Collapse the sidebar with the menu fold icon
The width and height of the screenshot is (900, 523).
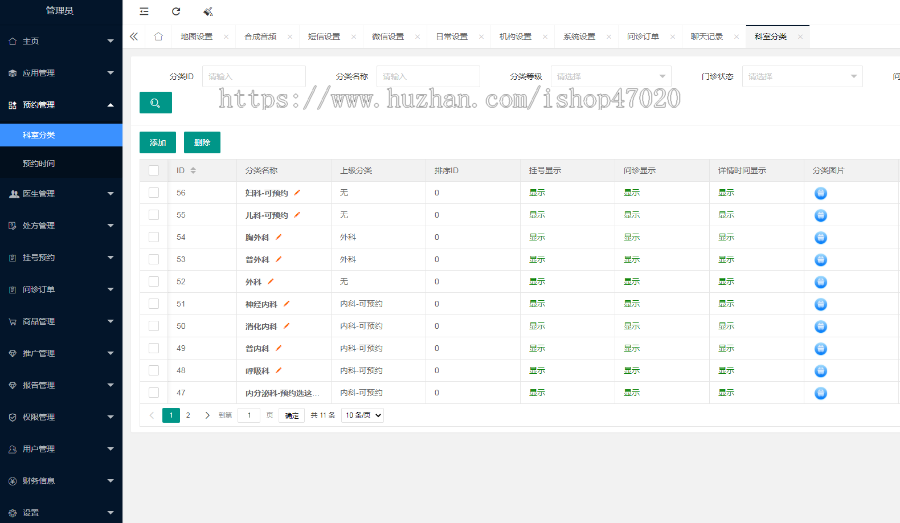(144, 11)
